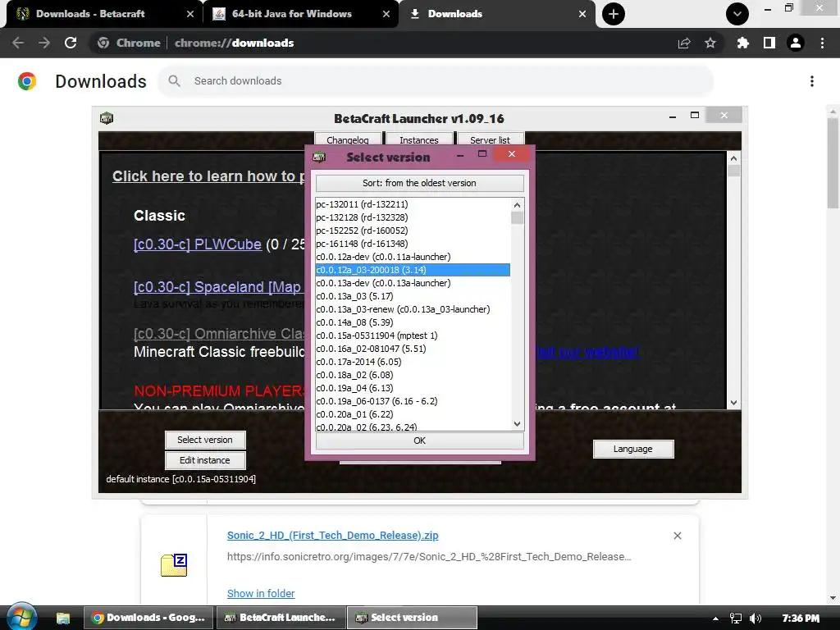Select version c0.0.13a-dev (c0.0.13a-launcher)

coord(413,283)
